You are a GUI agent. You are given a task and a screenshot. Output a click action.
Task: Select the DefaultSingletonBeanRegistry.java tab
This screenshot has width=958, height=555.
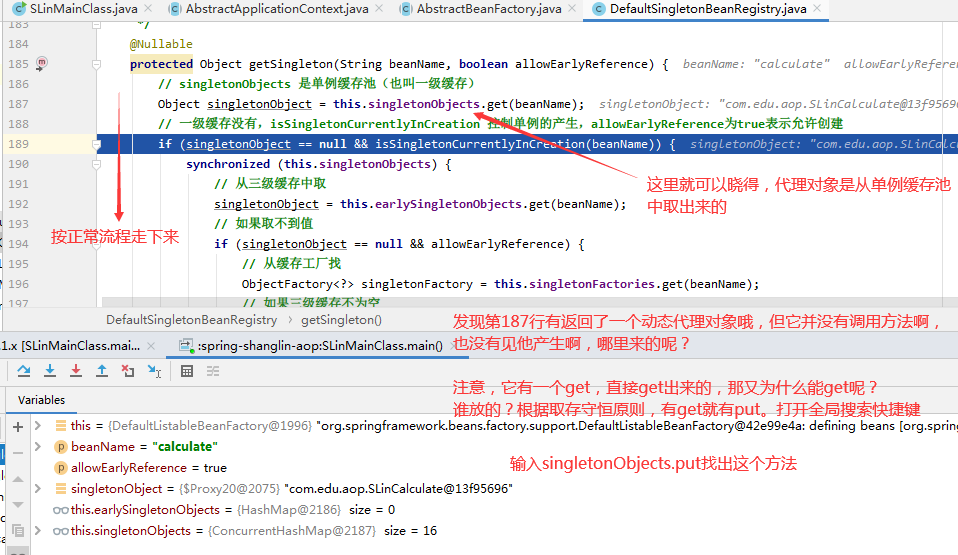point(708,9)
